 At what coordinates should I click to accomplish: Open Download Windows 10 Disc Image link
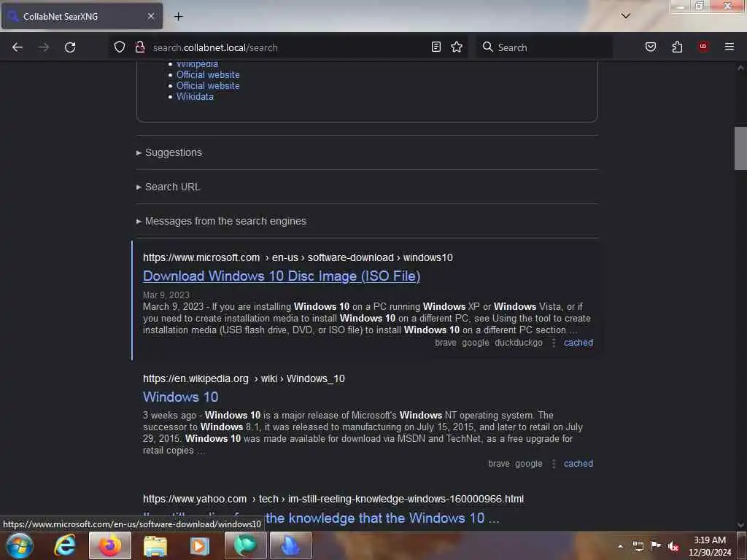pyautogui.click(x=282, y=276)
